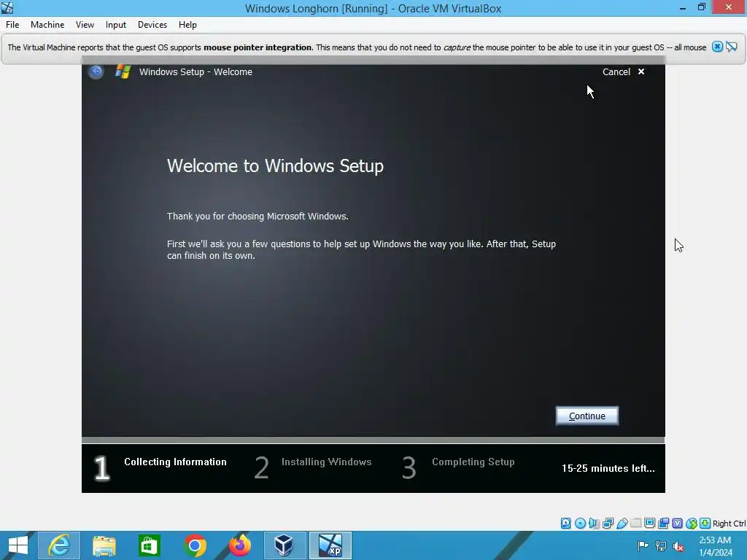Open VirtualBox Manager taskbar icon
Viewport: 747px width, 560px height.
(x=285, y=545)
